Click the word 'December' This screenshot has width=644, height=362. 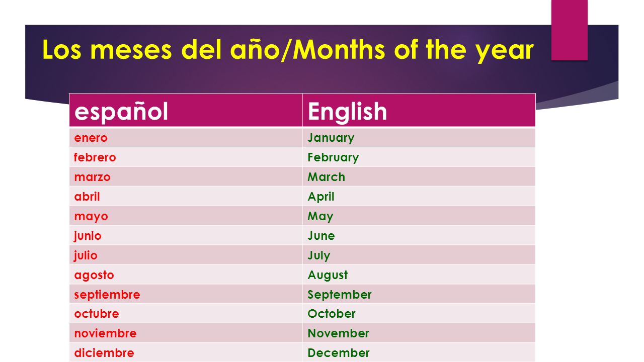click(339, 353)
